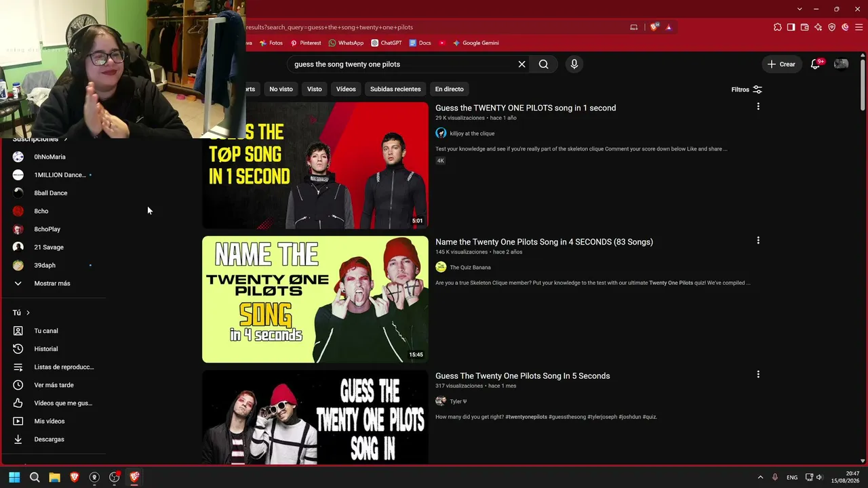
Task: Open the 8ball Dance subscription
Action: pyautogui.click(x=53, y=193)
